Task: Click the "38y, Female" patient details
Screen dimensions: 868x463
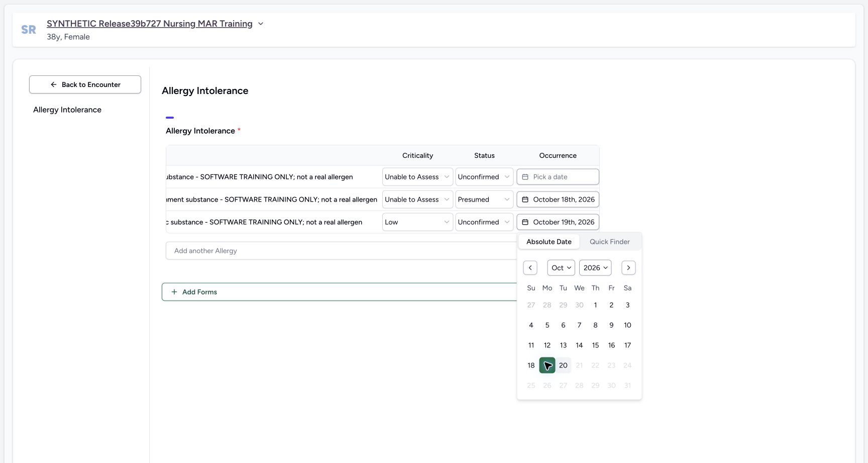Action: [68, 37]
